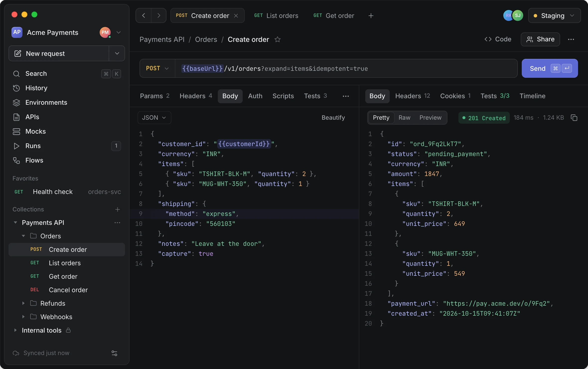Create a New request

pyautogui.click(x=59, y=53)
